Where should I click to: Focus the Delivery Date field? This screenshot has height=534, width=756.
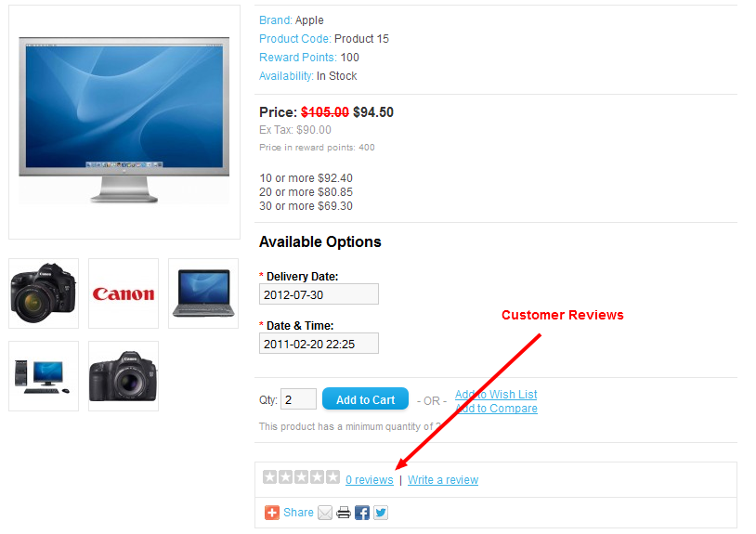tap(319, 294)
